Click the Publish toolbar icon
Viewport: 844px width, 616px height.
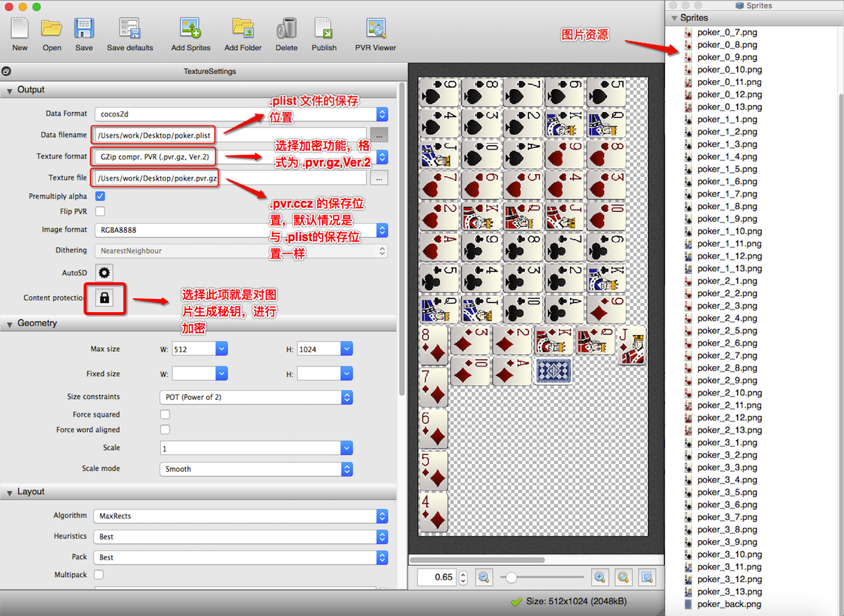click(324, 29)
